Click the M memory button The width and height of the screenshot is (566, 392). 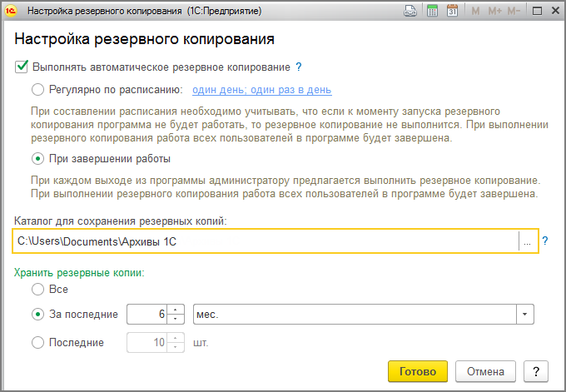click(x=475, y=12)
